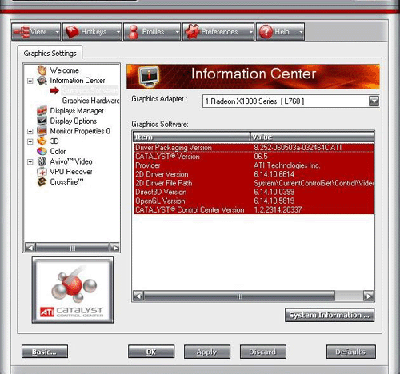The width and height of the screenshot is (400, 374).
Task: Click the Help question mark icon
Action: point(266,32)
